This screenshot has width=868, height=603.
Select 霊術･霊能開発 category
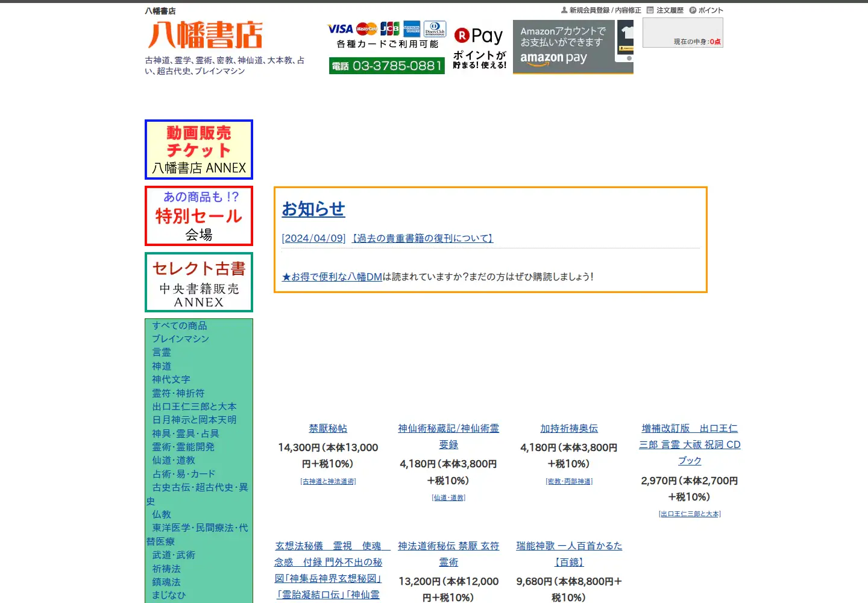[x=183, y=447]
